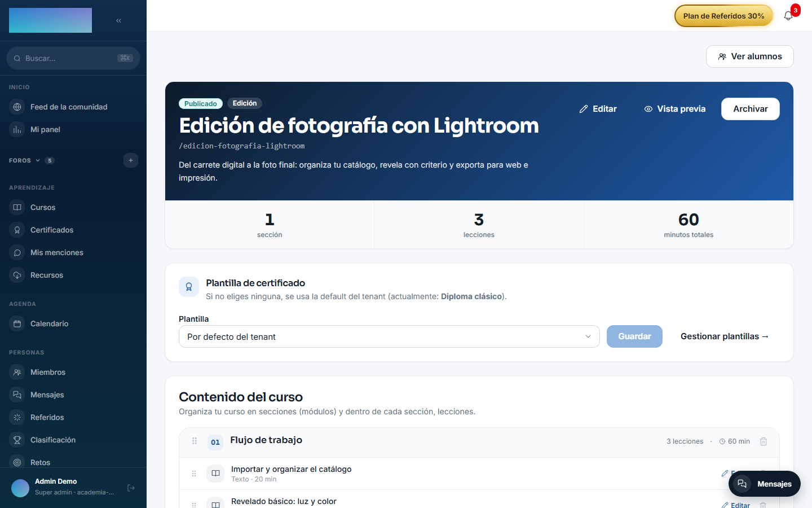Click lesson Revelado básico: luz y color

click(x=284, y=501)
